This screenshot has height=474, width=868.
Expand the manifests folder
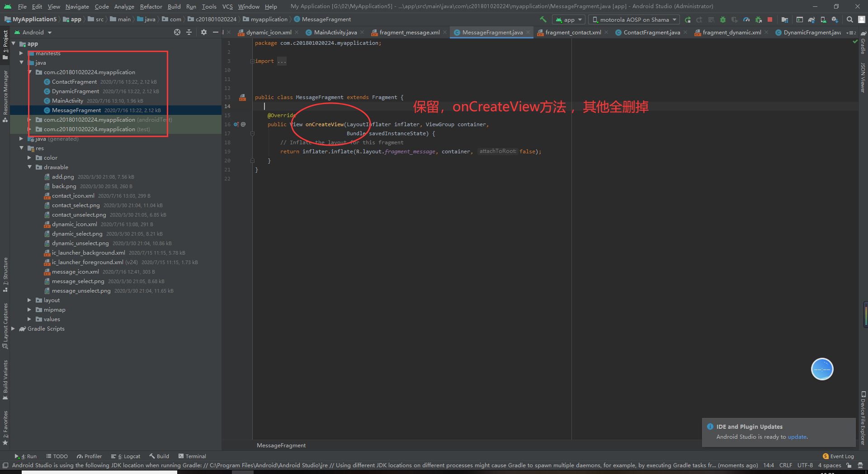(x=21, y=53)
